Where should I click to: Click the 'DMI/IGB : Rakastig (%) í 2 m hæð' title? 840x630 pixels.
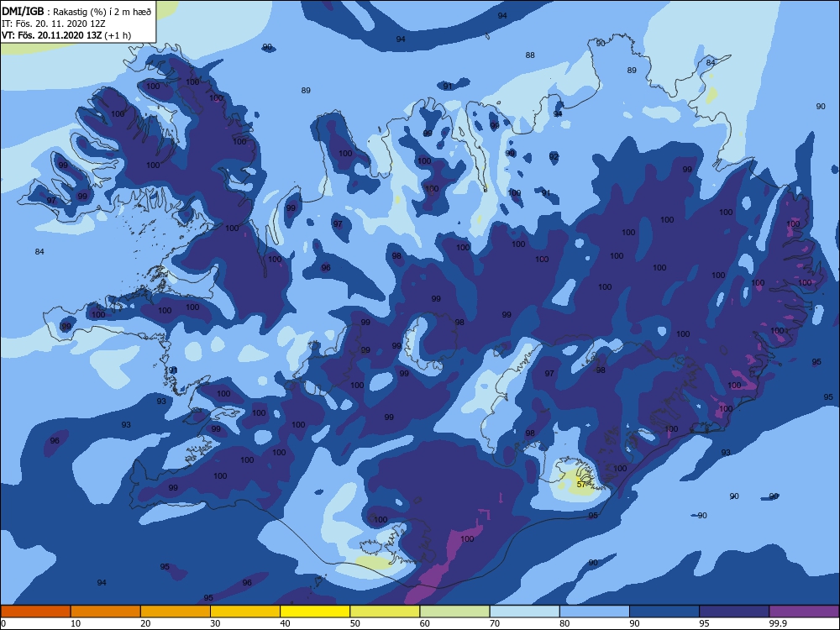77,11
